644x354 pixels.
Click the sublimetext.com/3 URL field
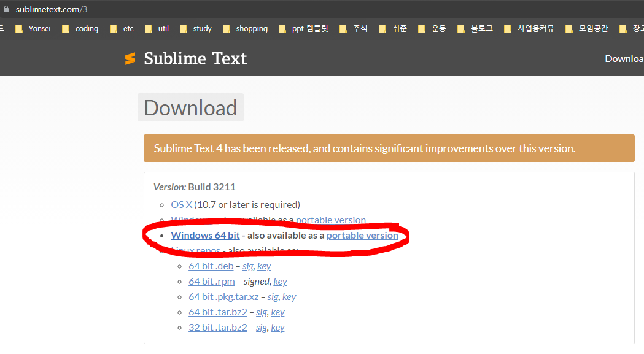tap(52, 9)
